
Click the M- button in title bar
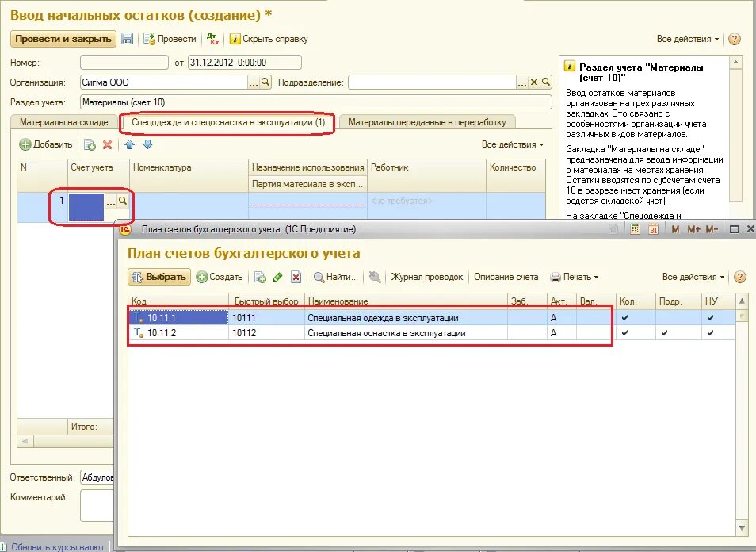[x=712, y=229]
